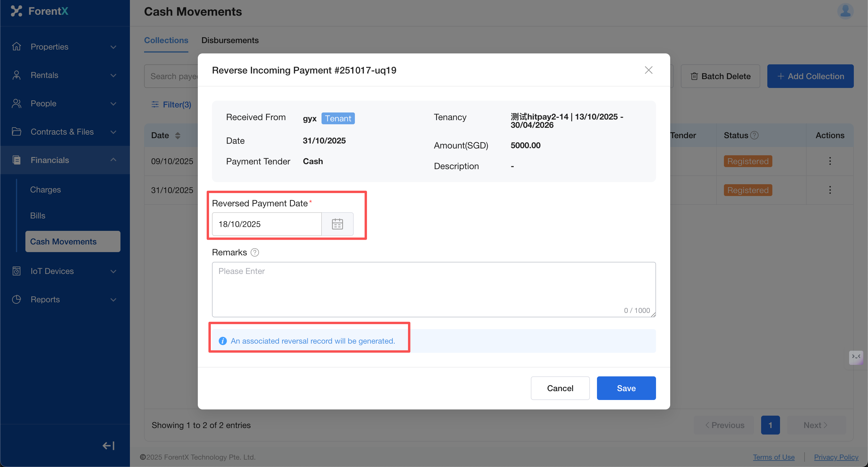Open actions menu for 09/10/2025 row
Screen dimensions: 868x467
(x=830, y=161)
